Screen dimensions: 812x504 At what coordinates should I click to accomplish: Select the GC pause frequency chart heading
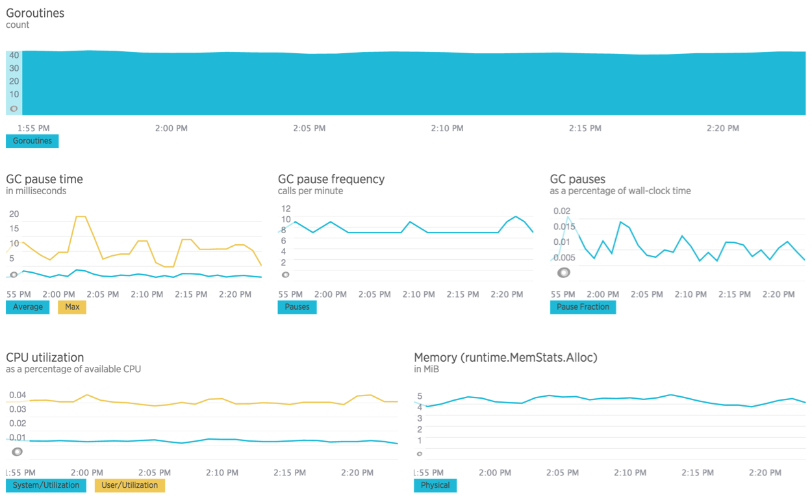click(331, 179)
